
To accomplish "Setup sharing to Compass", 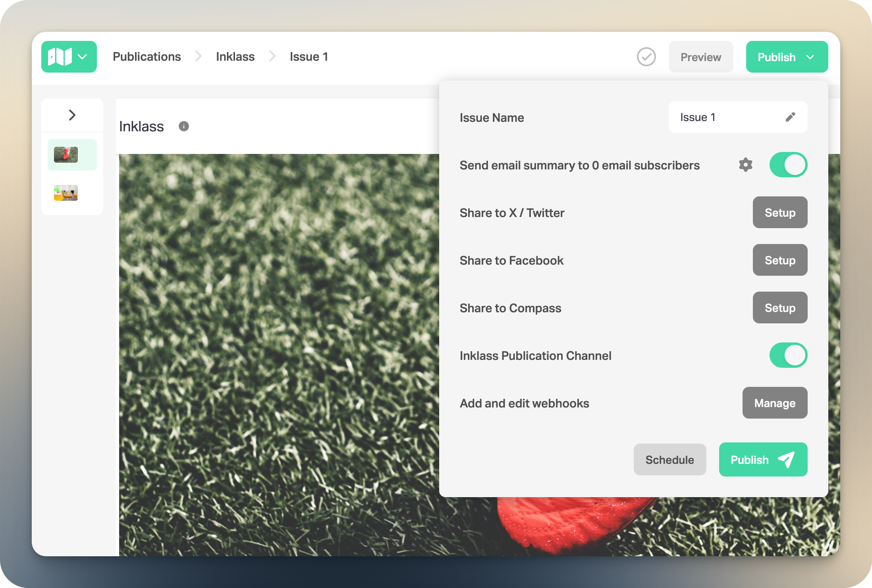I will pyautogui.click(x=780, y=307).
